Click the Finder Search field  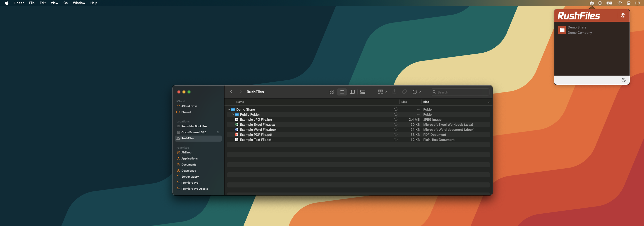[x=460, y=92]
